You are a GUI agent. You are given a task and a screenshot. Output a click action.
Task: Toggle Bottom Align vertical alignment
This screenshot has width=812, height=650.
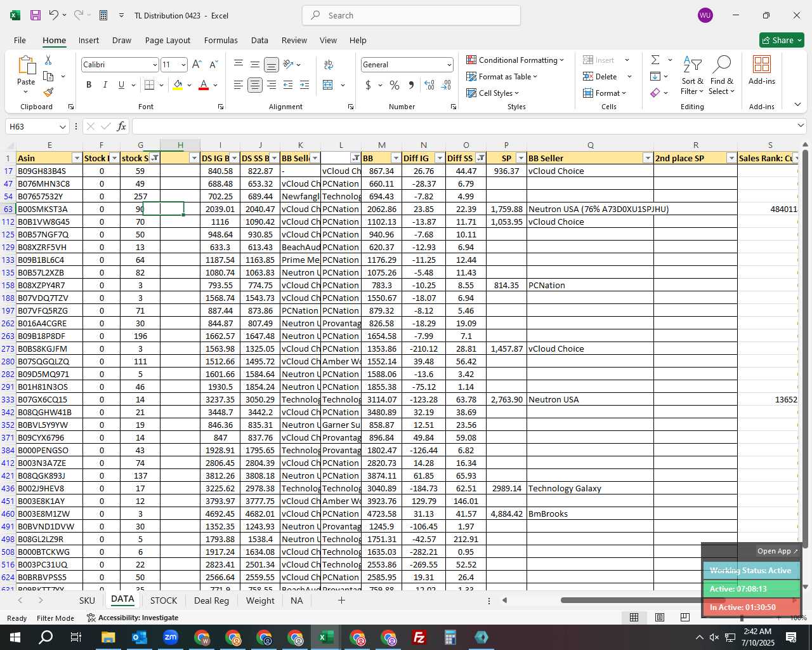[x=272, y=65]
